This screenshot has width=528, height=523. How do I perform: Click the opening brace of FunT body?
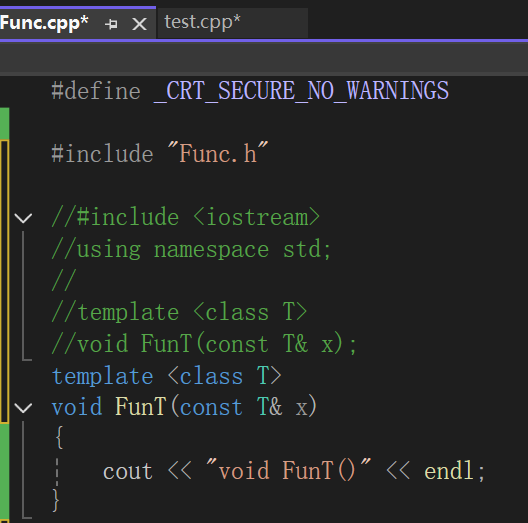click(x=60, y=438)
